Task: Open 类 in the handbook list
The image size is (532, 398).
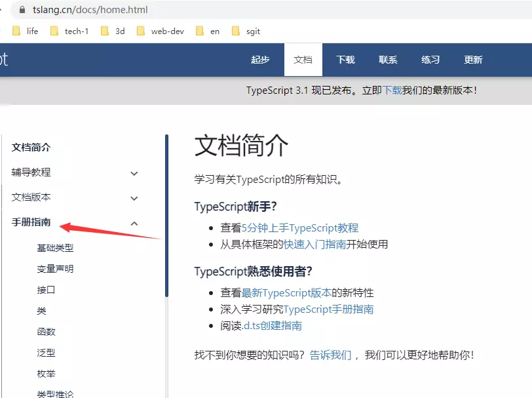Action: pyautogui.click(x=41, y=311)
